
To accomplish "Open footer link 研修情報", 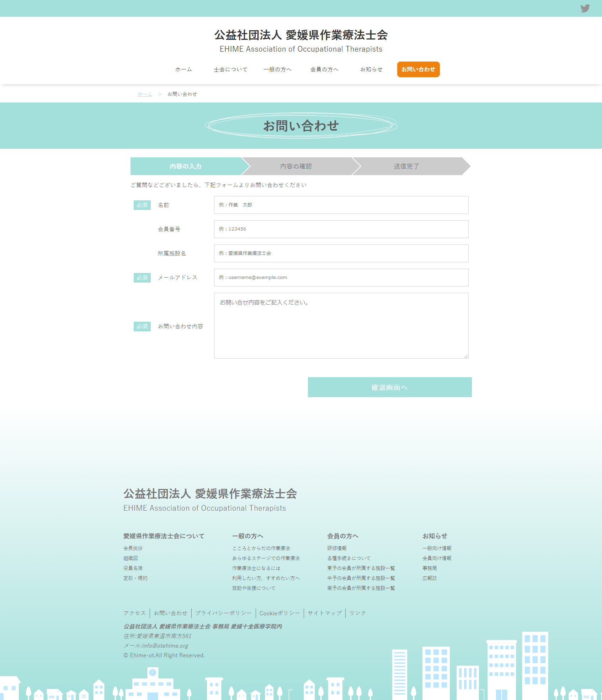I will click(337, 548).
